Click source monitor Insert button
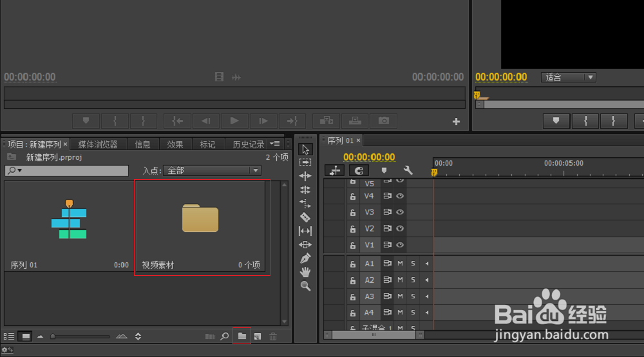This screenshot has height=357, width=644. [327, 121]
